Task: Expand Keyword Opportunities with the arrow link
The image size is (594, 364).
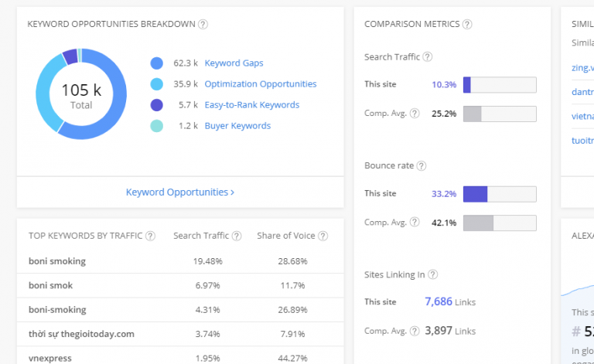Action: click(x=180, y=192)
